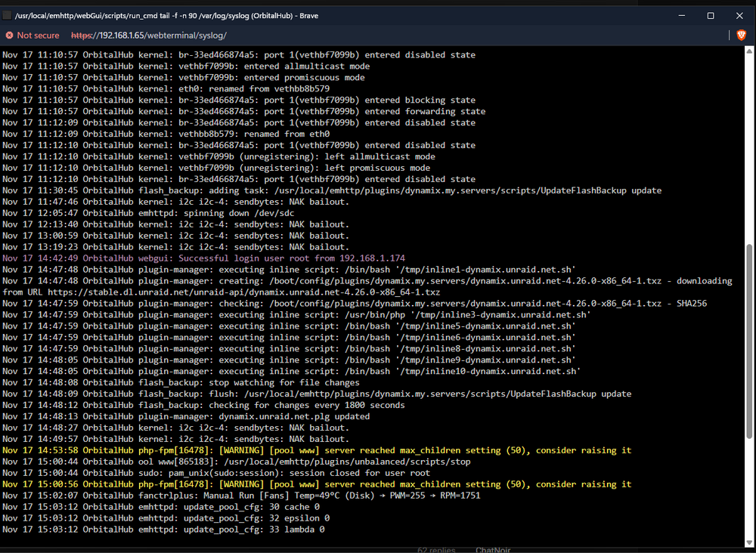The height and width of the screenshot is (553, 756).
Task: Click the 'left allmulticast mode' log line
Action: tap(219, 156)
